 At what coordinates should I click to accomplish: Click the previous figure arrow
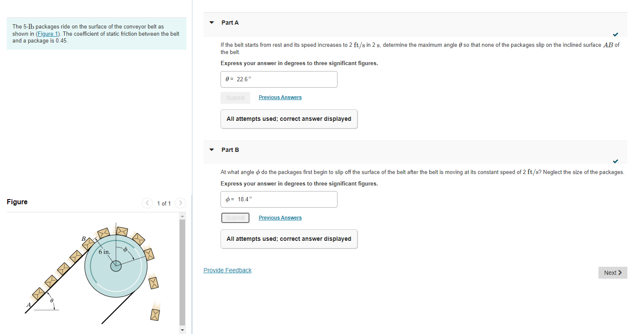pos(147,203)
